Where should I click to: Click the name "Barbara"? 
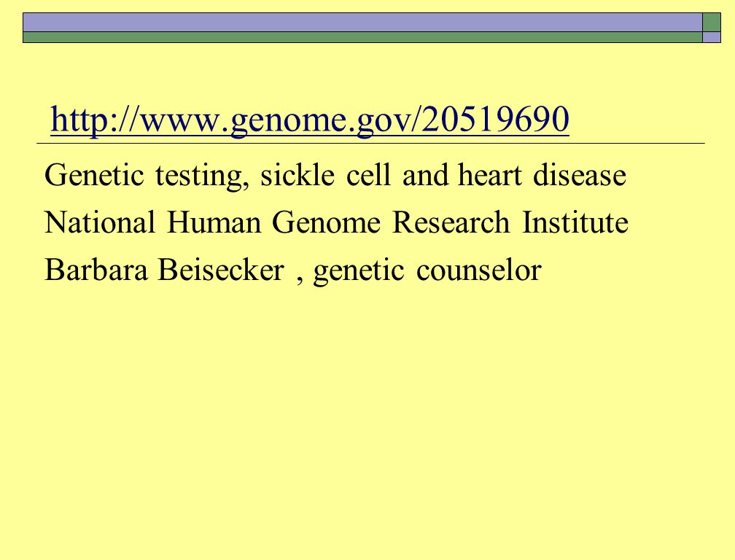[96, 270]
